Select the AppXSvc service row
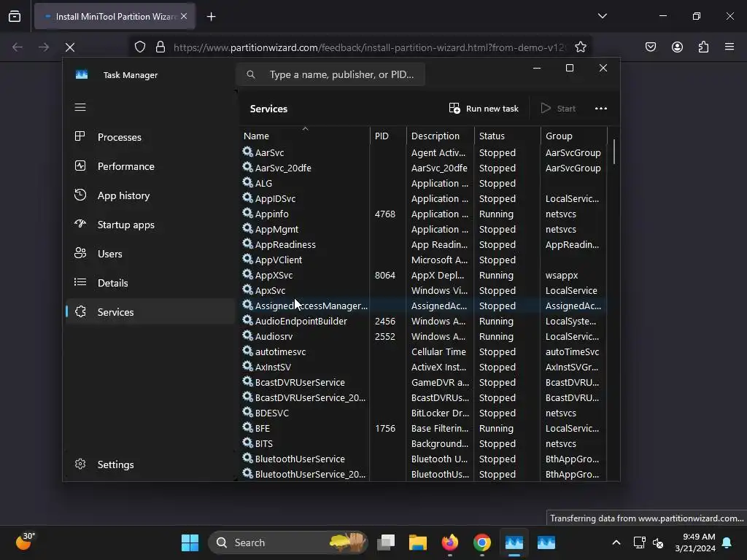This screenshot has width=747, height=560. [423, 275]
